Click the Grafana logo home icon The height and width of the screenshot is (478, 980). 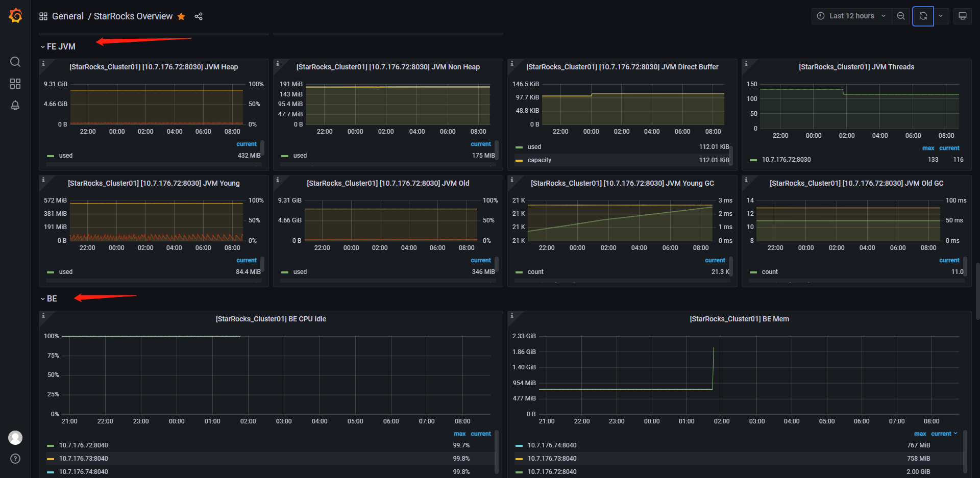click(x=15, y=16)
